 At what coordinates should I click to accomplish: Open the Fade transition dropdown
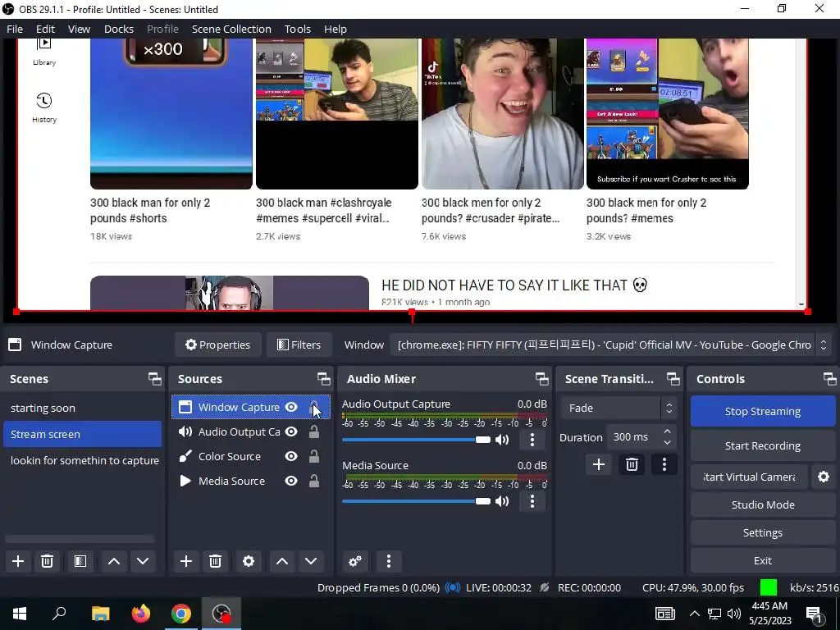point(619,408)
